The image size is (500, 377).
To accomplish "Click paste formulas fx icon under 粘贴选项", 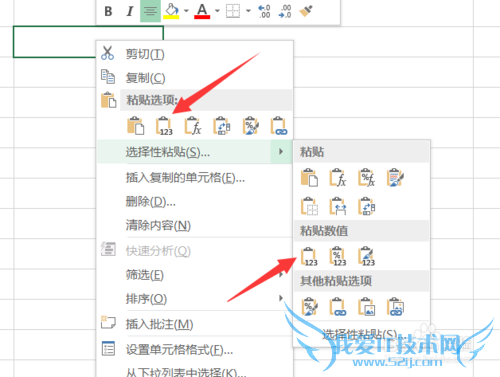I will 193,126.
